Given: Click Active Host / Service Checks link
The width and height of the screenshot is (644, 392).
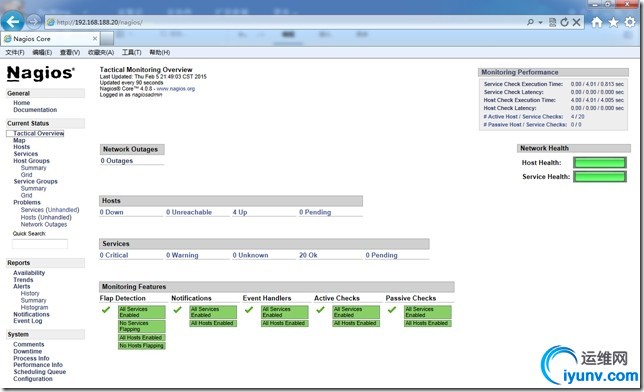Looking at the screenshot, I should click(523, 117).
